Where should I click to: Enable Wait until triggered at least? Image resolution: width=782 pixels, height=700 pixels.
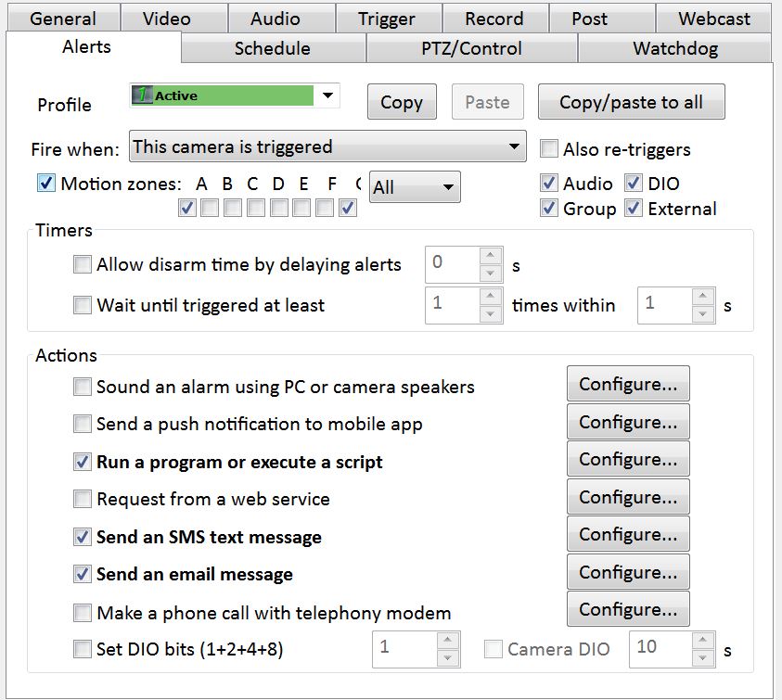[x=83, y=305]
